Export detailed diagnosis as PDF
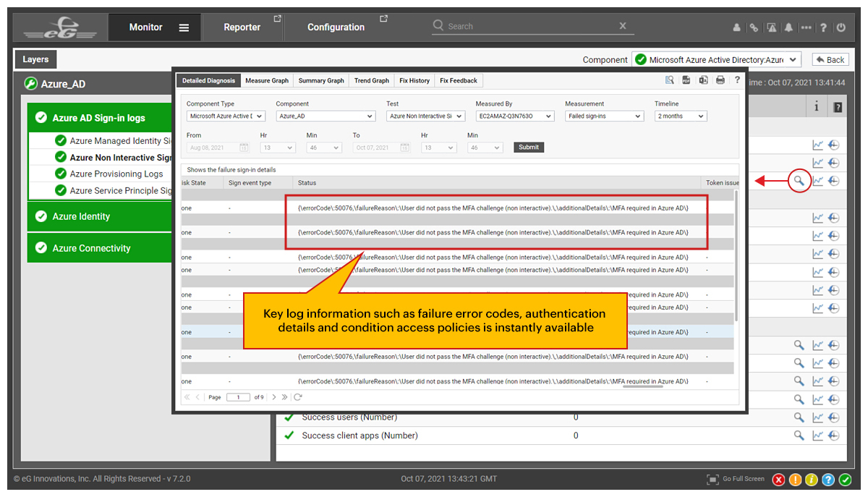 (x=686, y=80)
